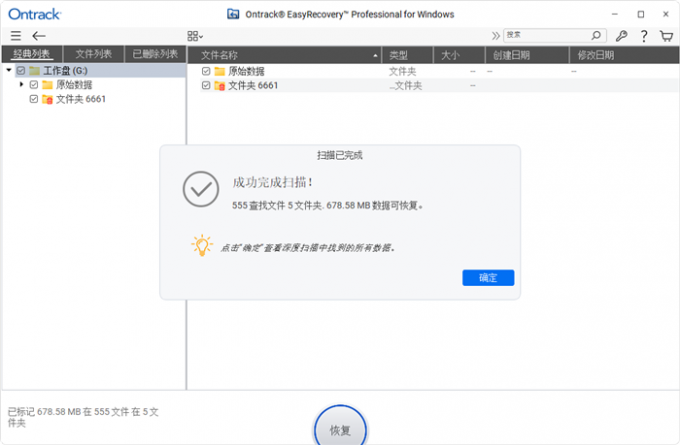Maximize the EasyRecovery window

click(x=641, y=14)
